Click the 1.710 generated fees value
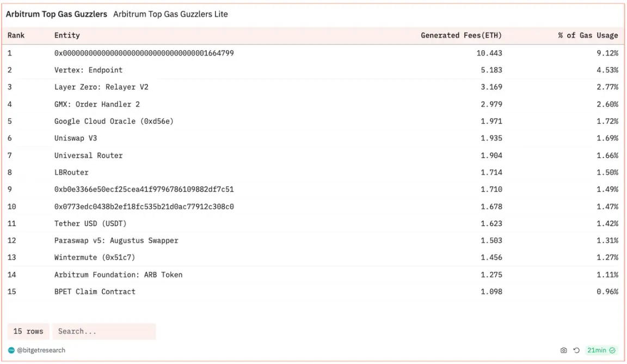This screenshot has height=364, width=627. (491, 189)
